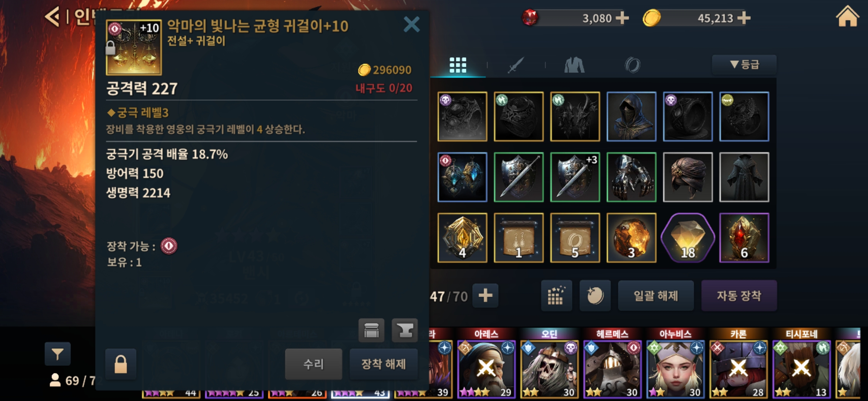
Task: Click the 장착 해제 unequip button
Action: point(384,364)
